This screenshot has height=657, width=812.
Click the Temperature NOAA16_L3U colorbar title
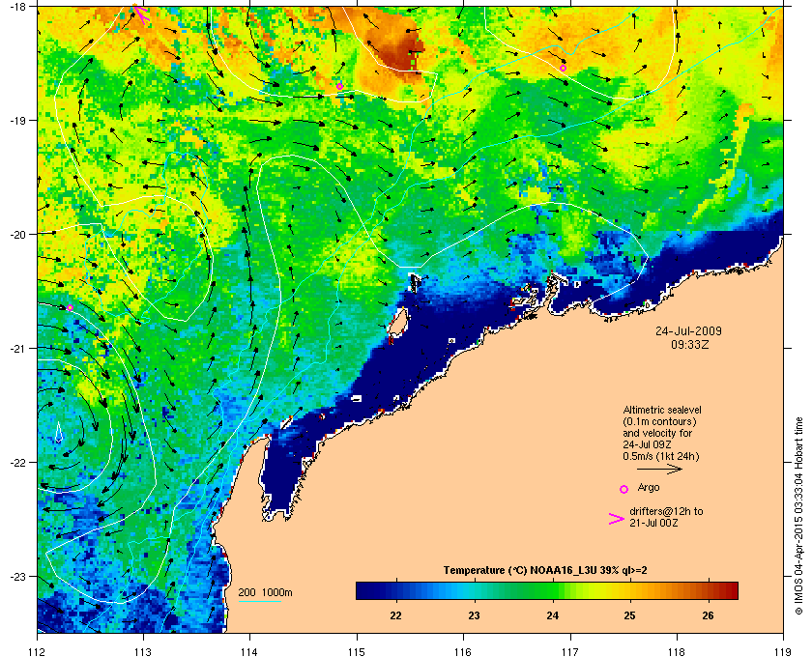pyautogui.click(x=545, y=571)
